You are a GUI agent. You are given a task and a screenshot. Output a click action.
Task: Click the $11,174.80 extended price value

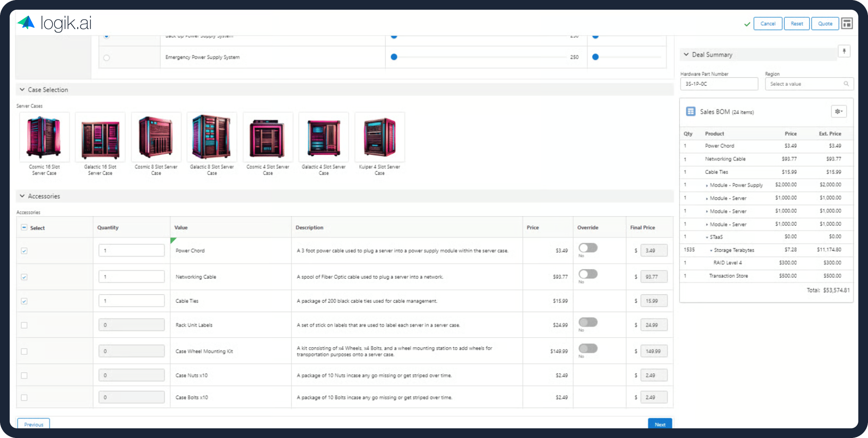pyautogui.click(x=829, y=250)
